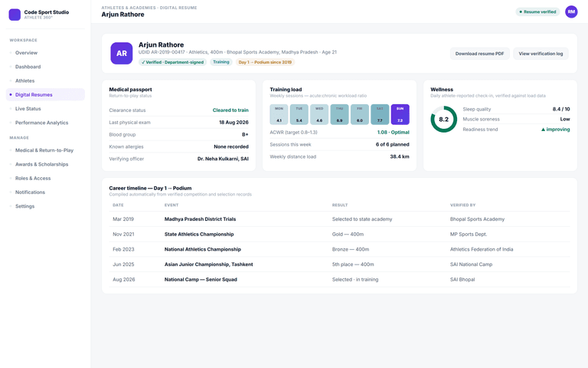Screen dimensions: 588x368
Task: Click the National Athletics Championship event
Action: [x=202, y=249]
